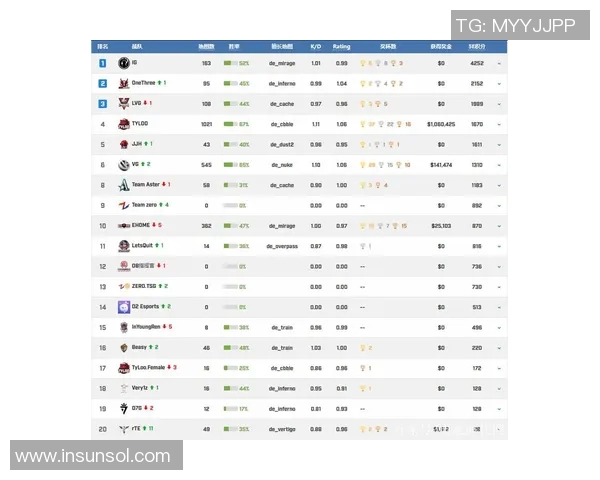This screenshot has height=480, width=600.
Task: Click the InYoungRen team logo
Action: pos(124,327)
